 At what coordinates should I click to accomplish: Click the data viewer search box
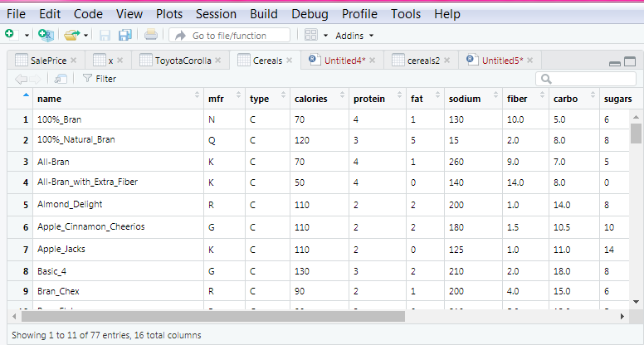pyautogui.click(x=586, y=79)
